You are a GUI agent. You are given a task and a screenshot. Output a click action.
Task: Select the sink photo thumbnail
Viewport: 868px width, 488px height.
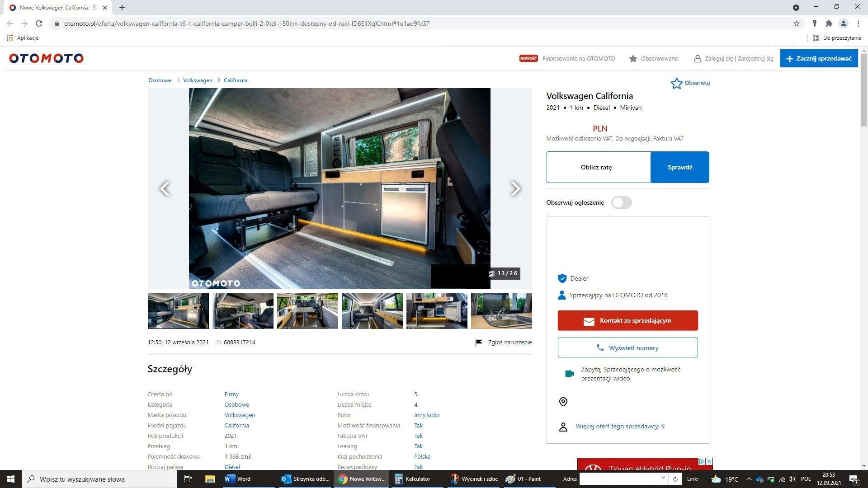(501, 311)
